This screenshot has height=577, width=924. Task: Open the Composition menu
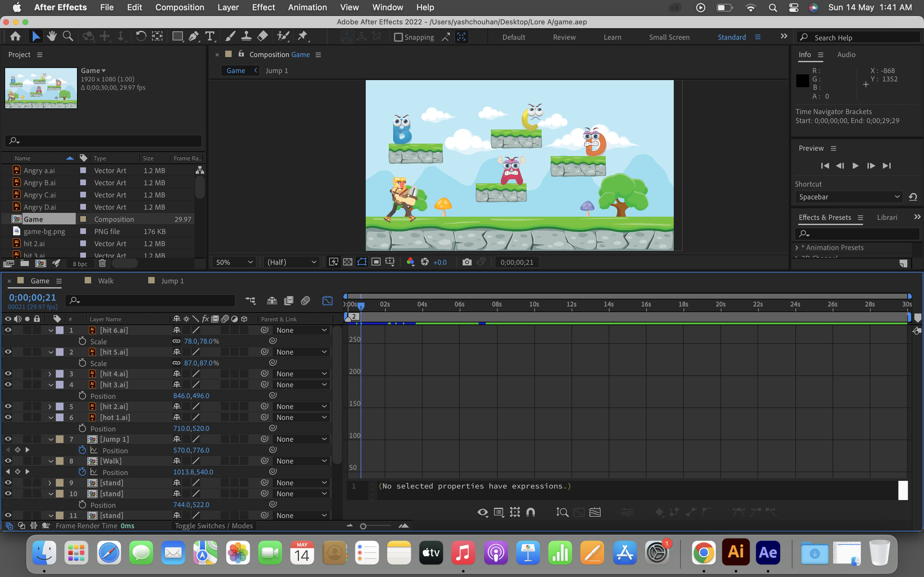[x=179, y=7]
